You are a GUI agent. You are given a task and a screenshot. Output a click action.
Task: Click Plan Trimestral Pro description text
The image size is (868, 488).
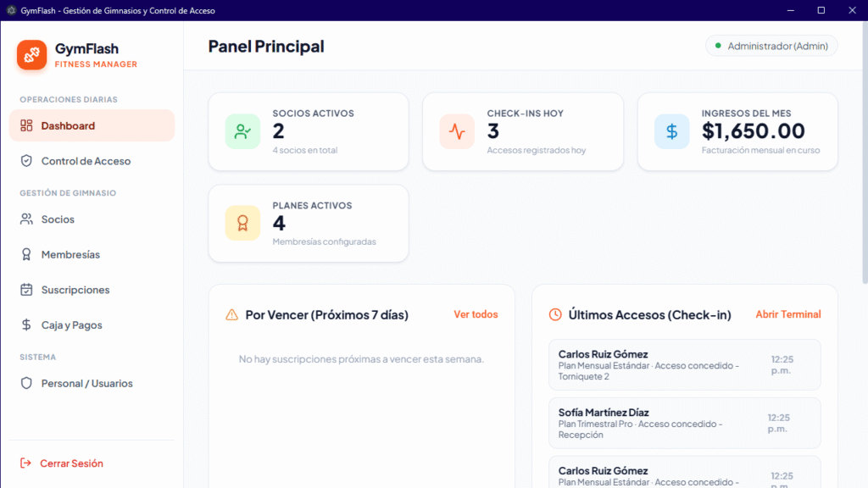(641, 430)
